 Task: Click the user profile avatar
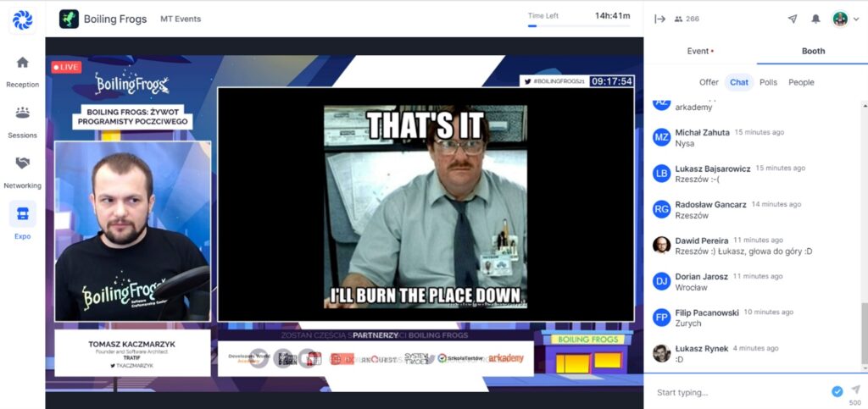840,19
